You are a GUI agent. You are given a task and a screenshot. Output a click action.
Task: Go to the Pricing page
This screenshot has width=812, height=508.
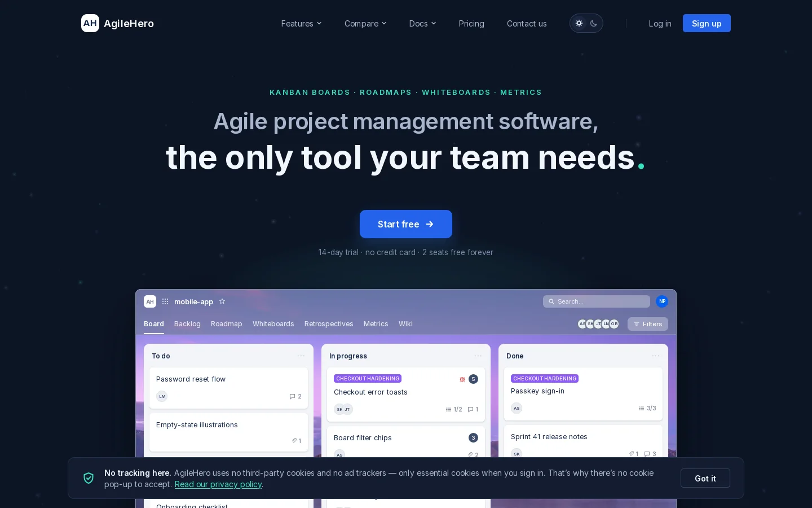pyautogui.click(x=471, y=23)
